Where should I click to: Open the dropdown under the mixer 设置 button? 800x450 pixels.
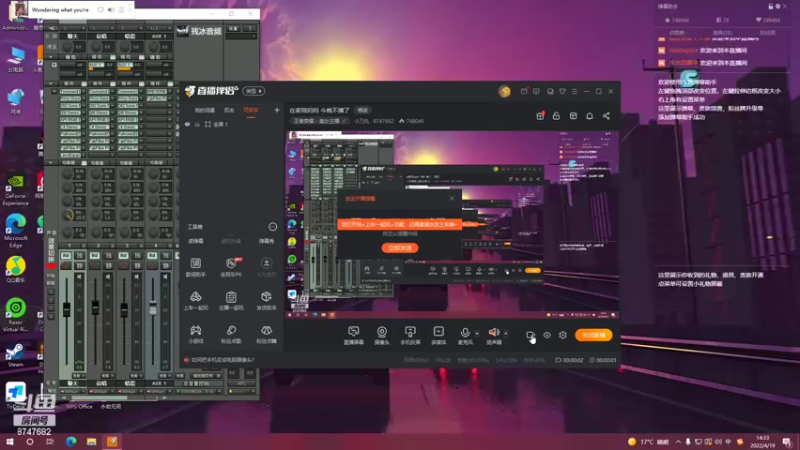[241, 36]
